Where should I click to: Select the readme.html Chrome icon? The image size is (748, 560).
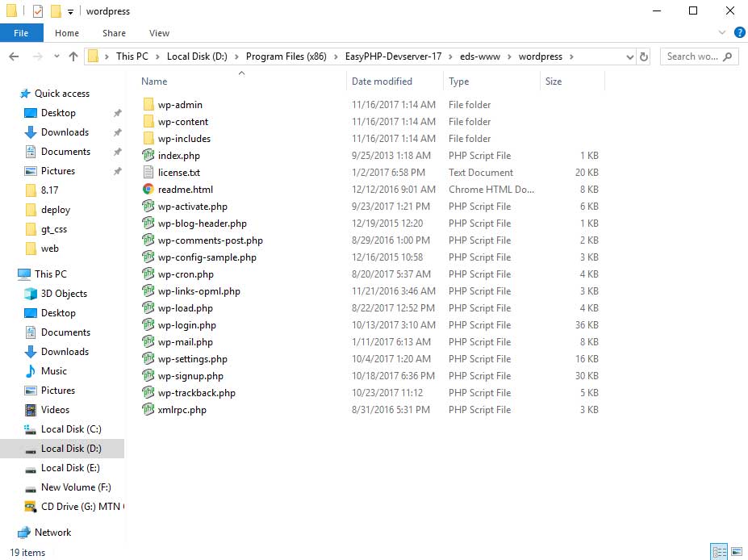point(148,190)
